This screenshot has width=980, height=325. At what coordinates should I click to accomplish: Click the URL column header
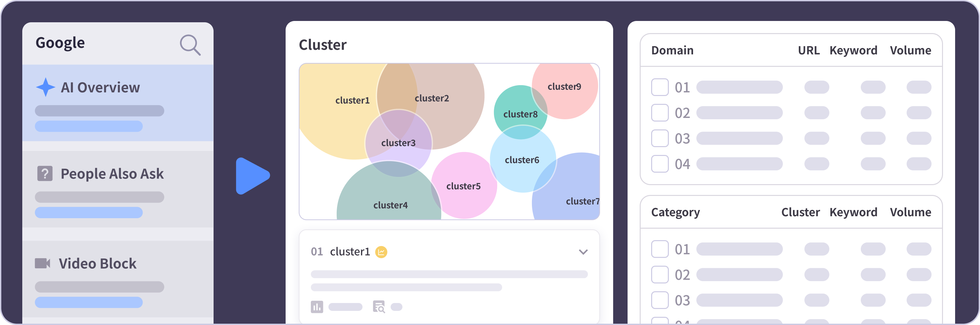[x=808, y=50]
